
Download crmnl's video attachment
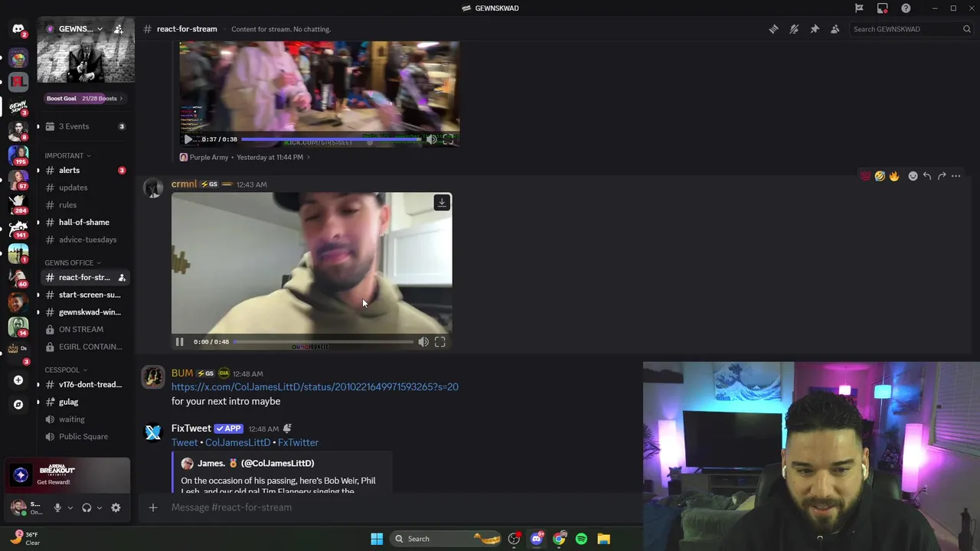point(442,203)
